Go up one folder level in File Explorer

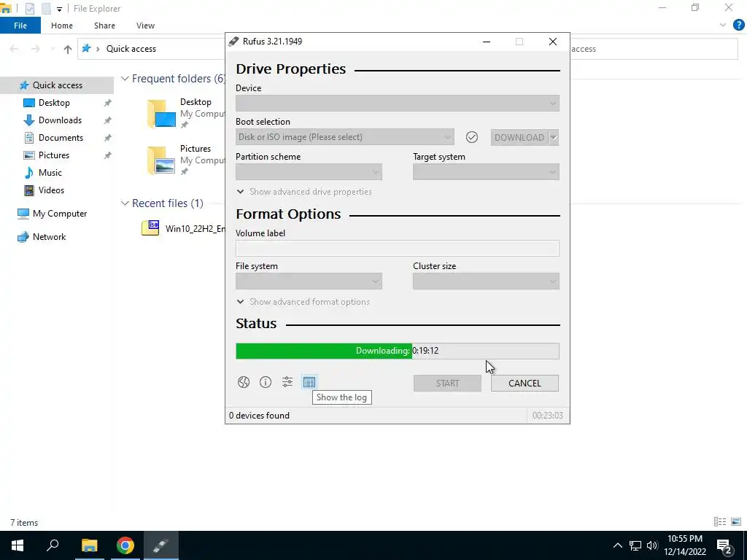click(x=68, y=49)
